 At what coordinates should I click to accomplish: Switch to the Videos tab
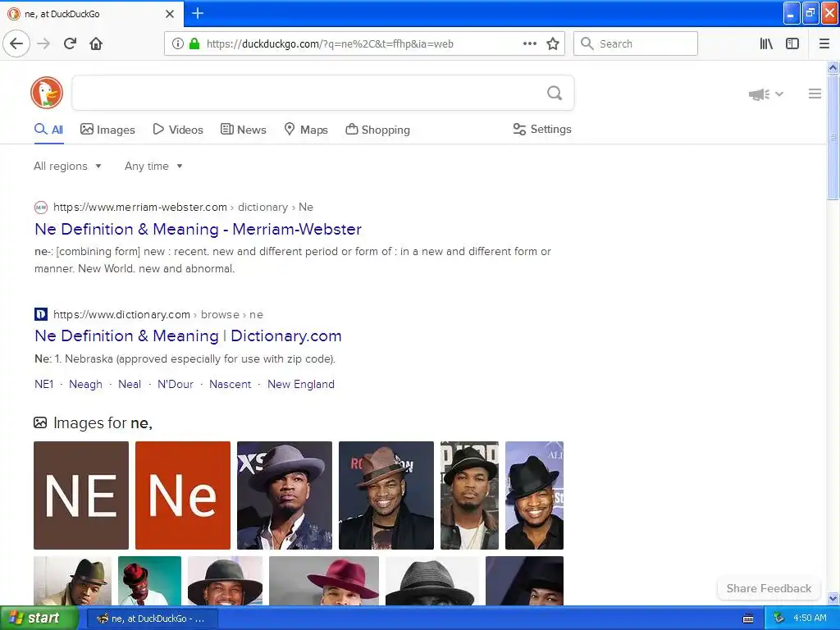[x=178, y=130]
